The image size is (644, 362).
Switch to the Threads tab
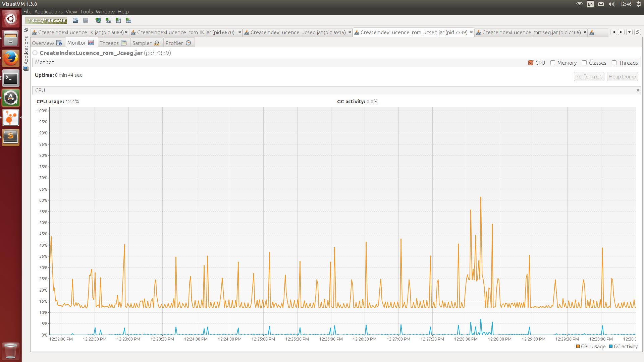[113, 43]
